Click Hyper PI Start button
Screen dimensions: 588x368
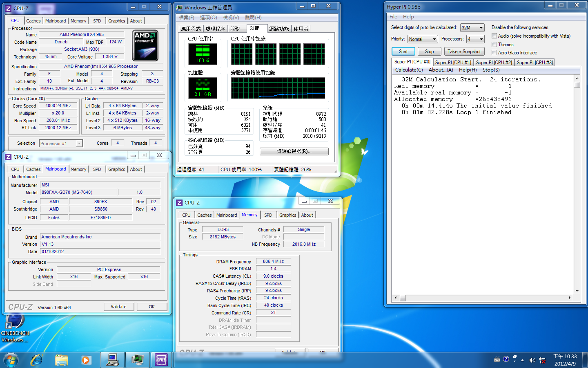(403, 52)
